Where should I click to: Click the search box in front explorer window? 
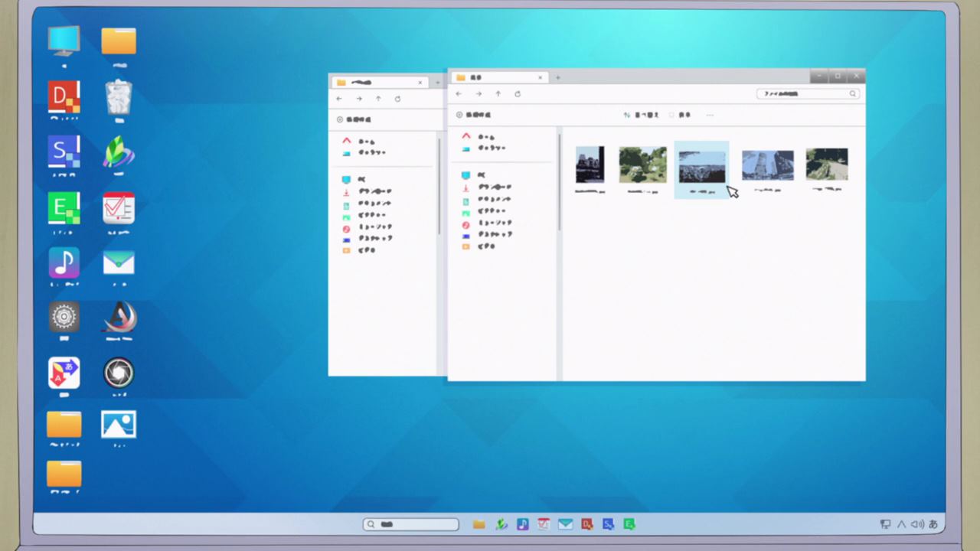(x=808, y=93)
